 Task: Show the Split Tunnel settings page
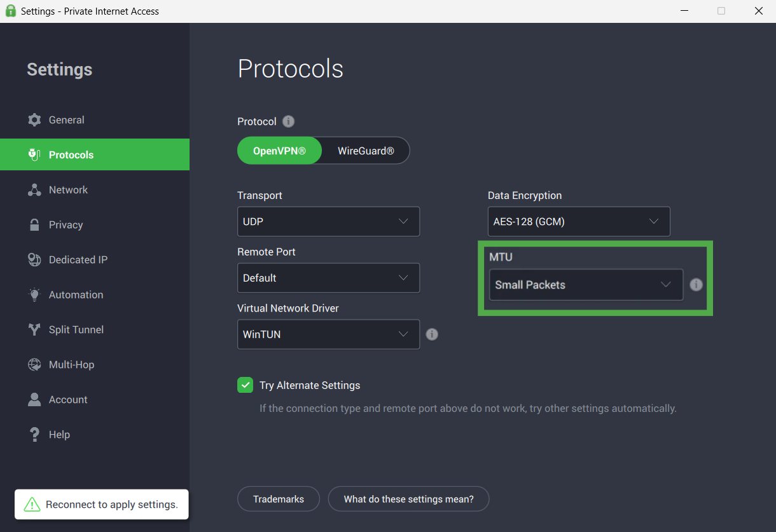pos(95,329)
